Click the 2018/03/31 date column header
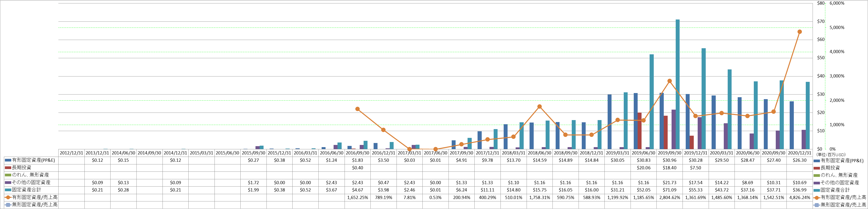This screenshot has height=209, width=868. [513, 153]
